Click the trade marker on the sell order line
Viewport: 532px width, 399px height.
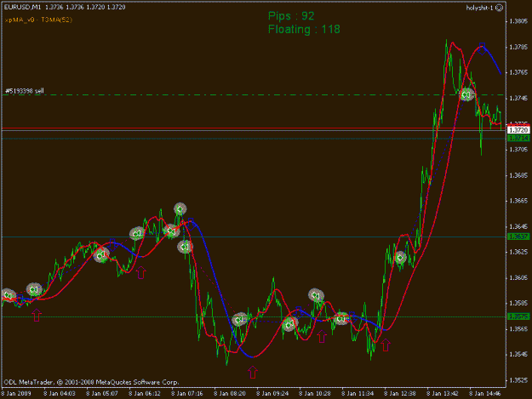[466, 95]
